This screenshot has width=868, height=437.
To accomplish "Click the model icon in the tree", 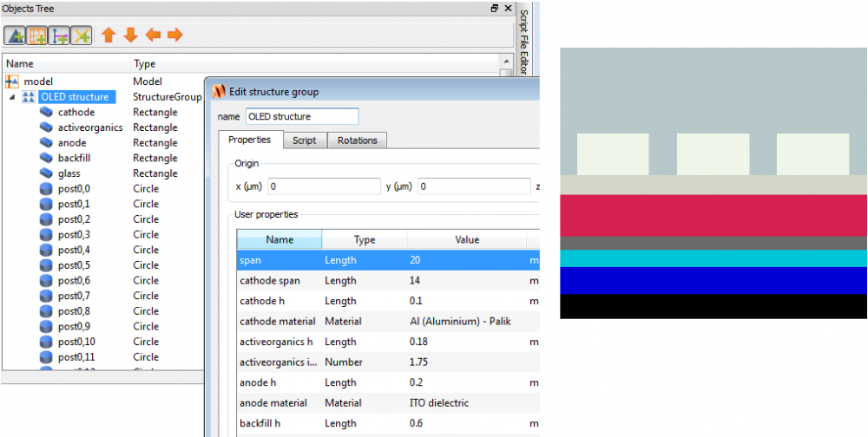I will [12, 82].
